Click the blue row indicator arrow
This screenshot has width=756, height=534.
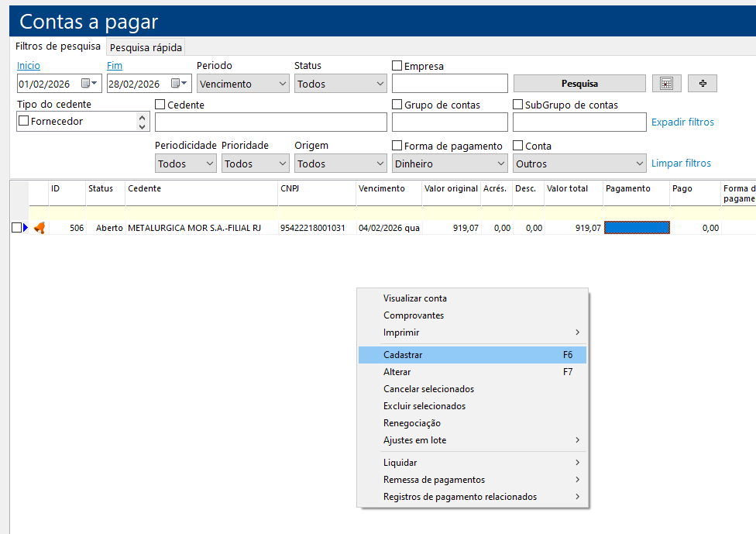click(x=26, y=228)
